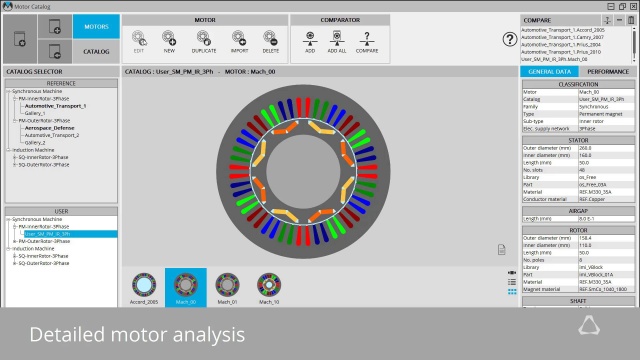Expand SQ-InnerRotor-3Phase in Reference tree
The image size is (640, 360).
(x=15, y=157)
